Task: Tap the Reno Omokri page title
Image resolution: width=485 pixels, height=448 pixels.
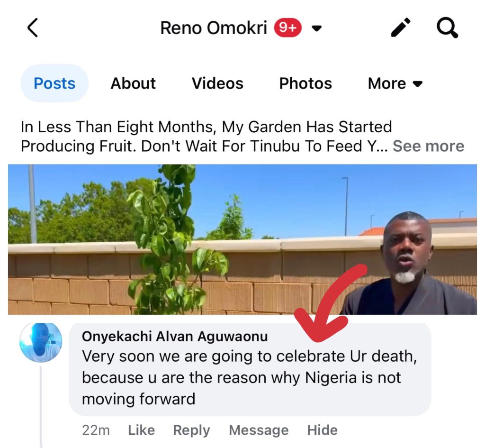Action: tap(214, 28)
